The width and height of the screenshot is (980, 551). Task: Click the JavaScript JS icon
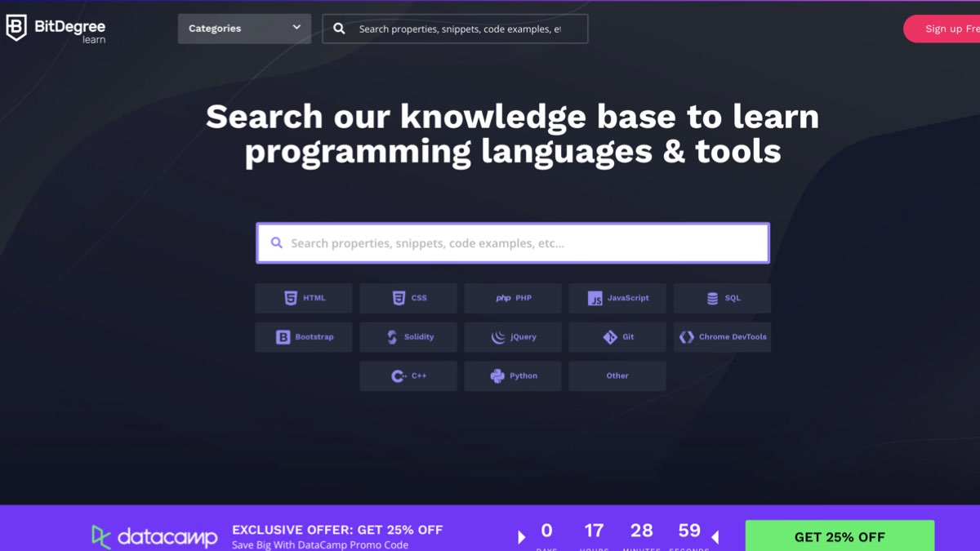595,299
